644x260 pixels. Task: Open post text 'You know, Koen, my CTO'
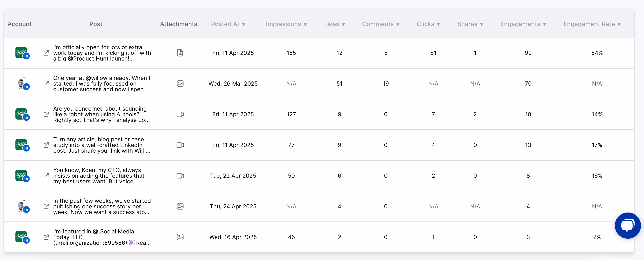coord(98,176)
